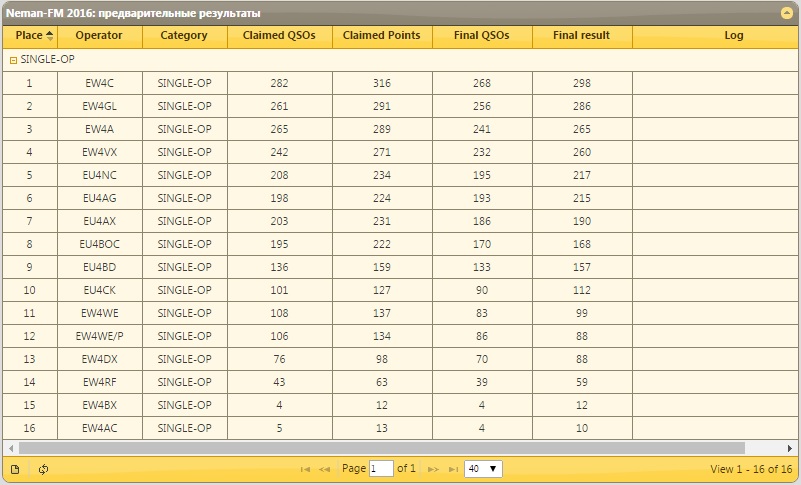Select the EW4C operator row cell

100,83
